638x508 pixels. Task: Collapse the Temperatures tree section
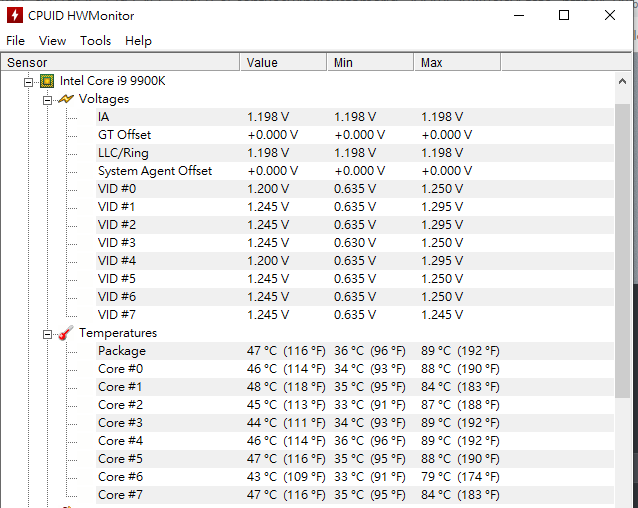(48, 334)
